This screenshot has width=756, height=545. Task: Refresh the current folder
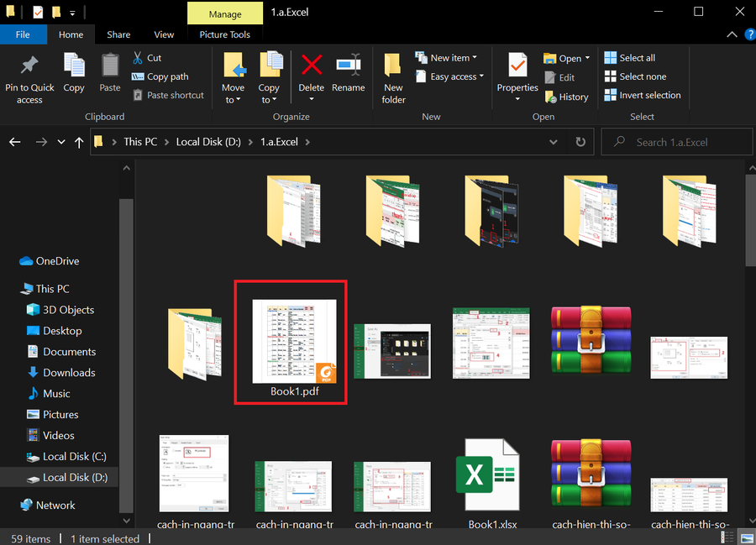coord(580,142)
